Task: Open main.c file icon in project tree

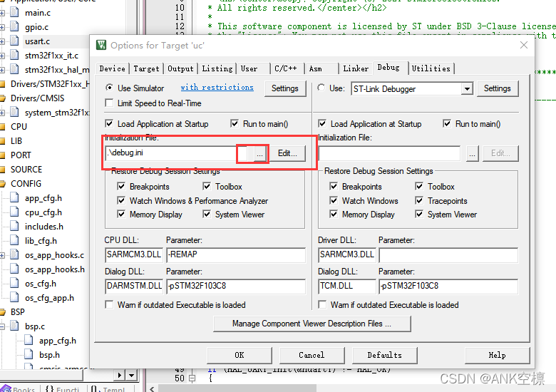Action: (x=14, y=12)
